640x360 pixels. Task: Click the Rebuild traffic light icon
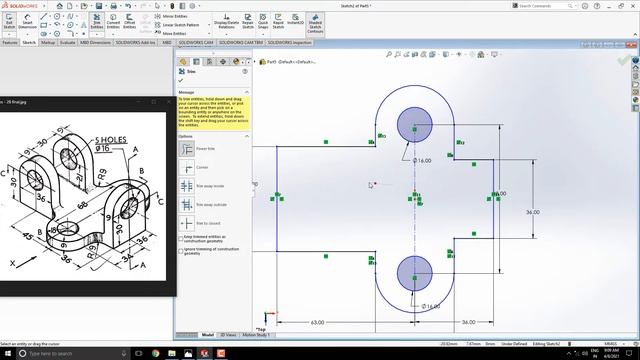[172, 6]
